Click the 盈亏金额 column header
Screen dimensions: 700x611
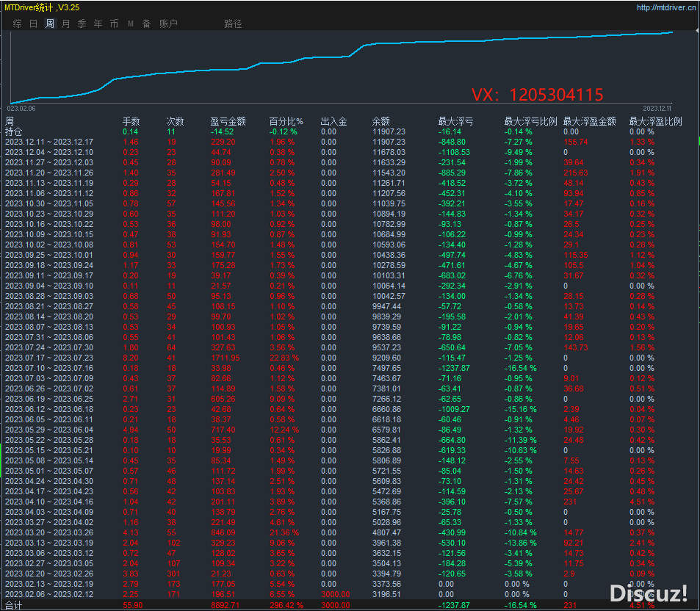[228, 121]
